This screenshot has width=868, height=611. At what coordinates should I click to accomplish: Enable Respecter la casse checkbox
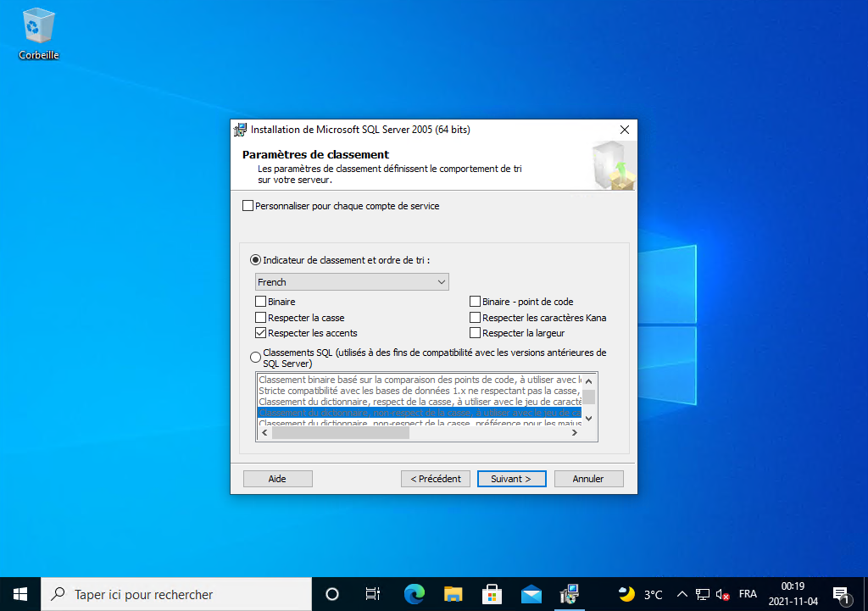[261, 318]
